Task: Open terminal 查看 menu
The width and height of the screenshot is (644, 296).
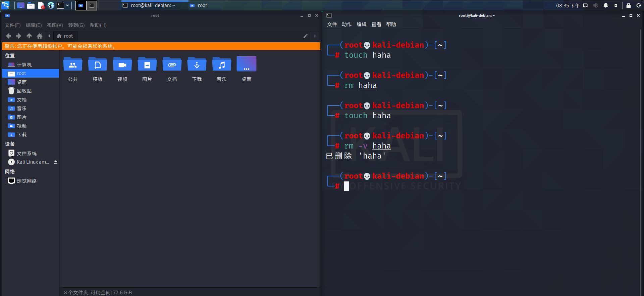Action: pyautogui.click(x=376, y=25)
